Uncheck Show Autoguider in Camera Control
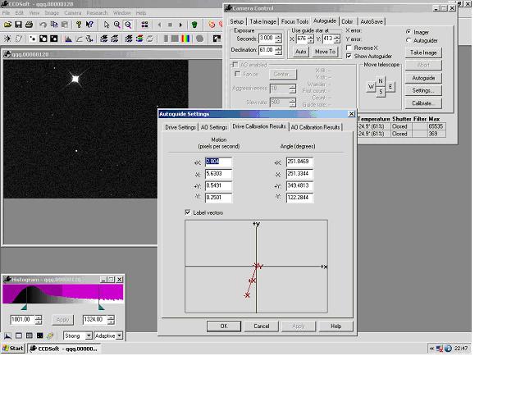Screen dimensions: 525x420 [349, 56]
